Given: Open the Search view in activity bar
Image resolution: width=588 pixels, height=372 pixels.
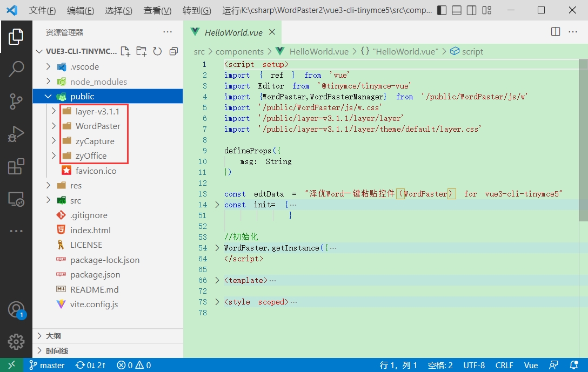Looking at the screenshot, I should tap(16, 69).
